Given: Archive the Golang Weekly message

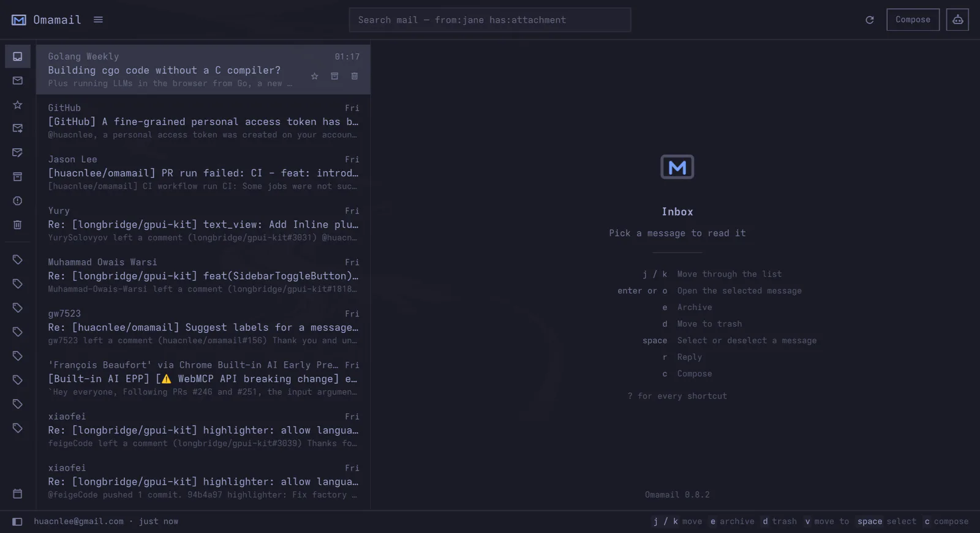Looking at the screenshot, I should coord(334,76).
